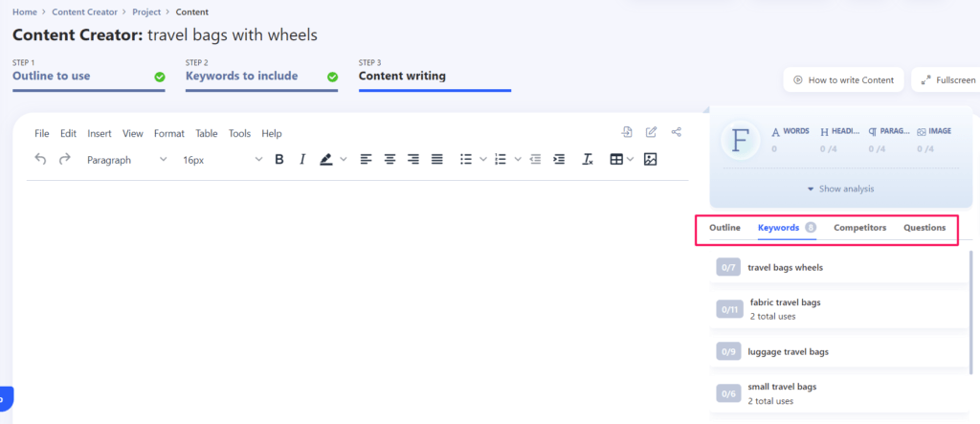Toggle Bold formatting
This screenshot has width=980, height=424.
point(279,160)
